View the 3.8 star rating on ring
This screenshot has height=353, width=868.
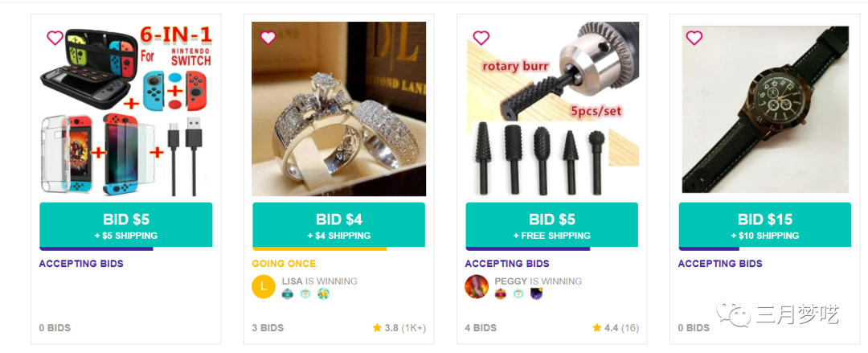click(x=399, y=328)
